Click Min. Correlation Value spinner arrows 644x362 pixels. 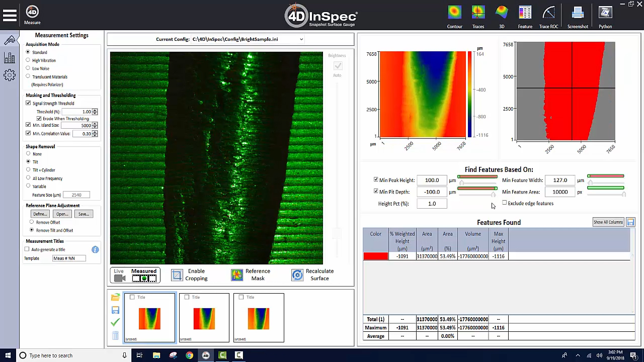95,133
